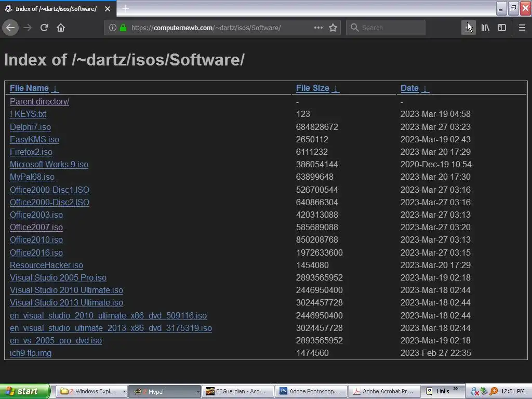The width and height of the screenshot is (532, 399).
Task: Click the arrow next to File Size
Action: click(x=335, y=88)
